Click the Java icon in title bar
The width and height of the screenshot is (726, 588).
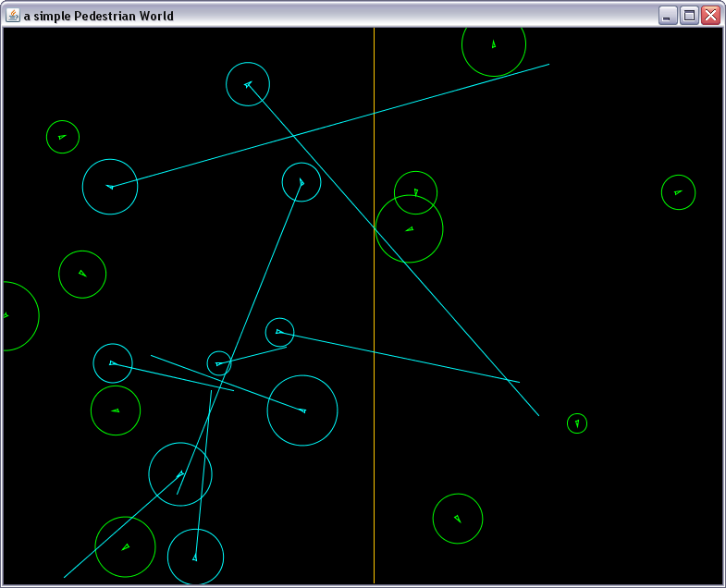point(13,16)
